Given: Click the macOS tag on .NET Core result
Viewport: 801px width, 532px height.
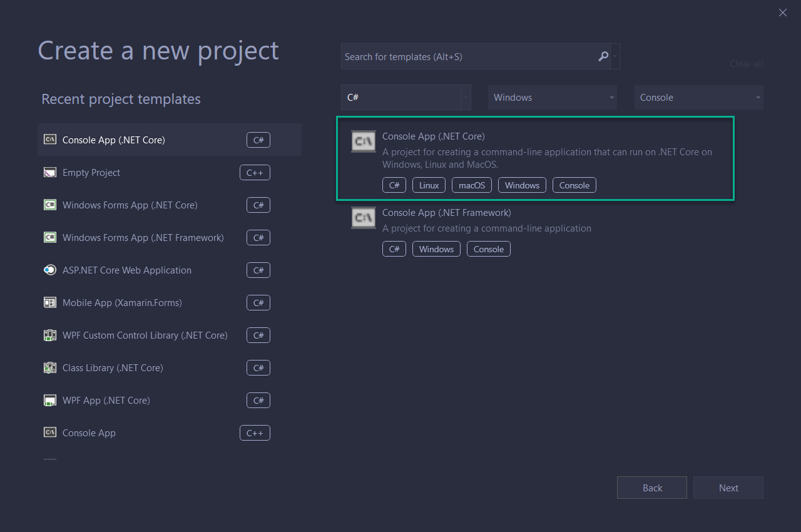Looking at the screenshot, I should [472, 185].
